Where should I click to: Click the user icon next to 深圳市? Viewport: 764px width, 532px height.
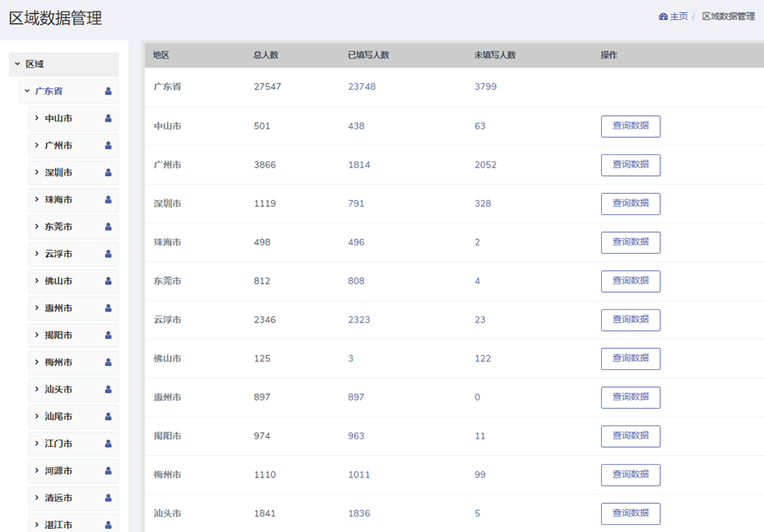tap(108, 172)
